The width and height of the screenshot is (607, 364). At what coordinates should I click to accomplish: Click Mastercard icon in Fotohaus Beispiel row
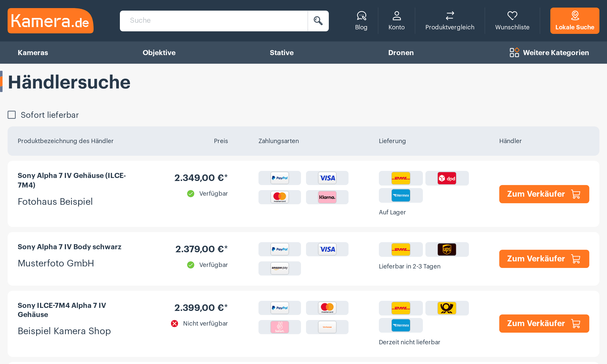[280, 197]
